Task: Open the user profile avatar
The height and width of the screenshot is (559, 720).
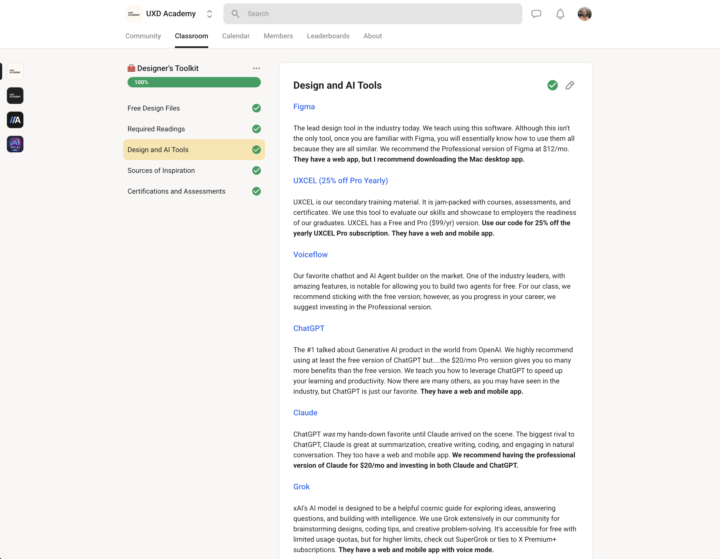Action: (585, 14)
